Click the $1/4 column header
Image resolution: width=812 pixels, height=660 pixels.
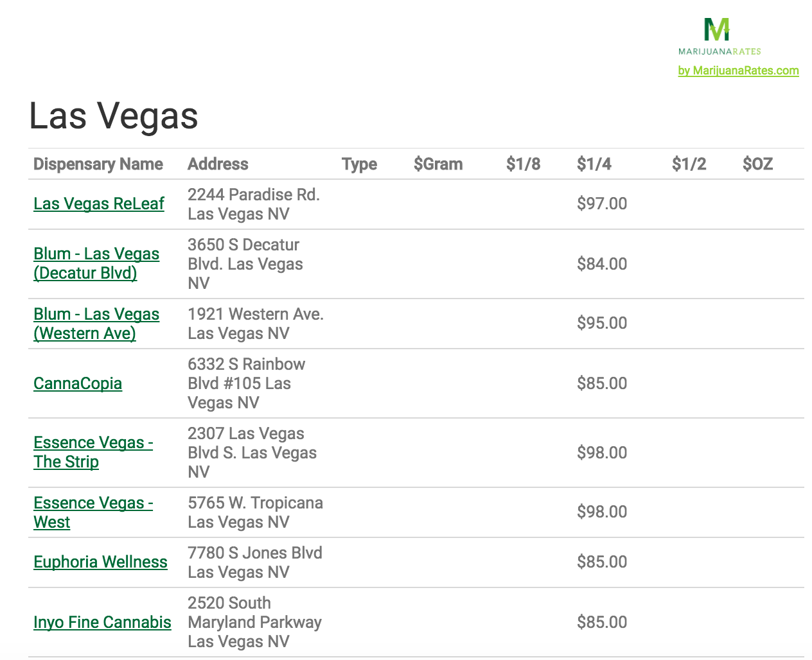[594, 164]
